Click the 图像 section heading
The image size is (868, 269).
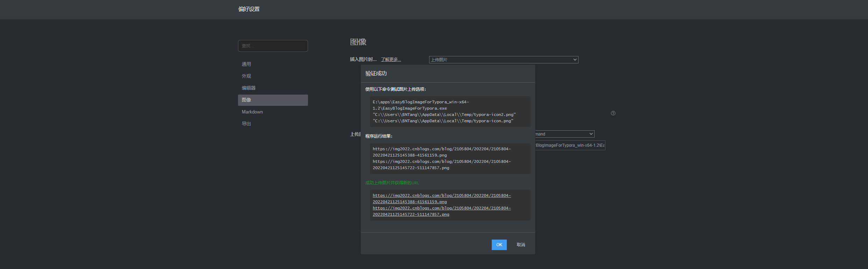point(358,42)
